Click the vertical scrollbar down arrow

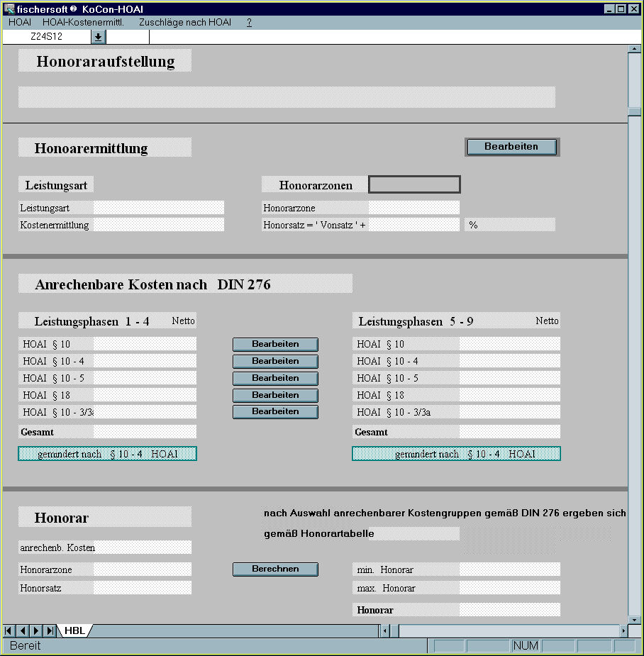[634, 618]
